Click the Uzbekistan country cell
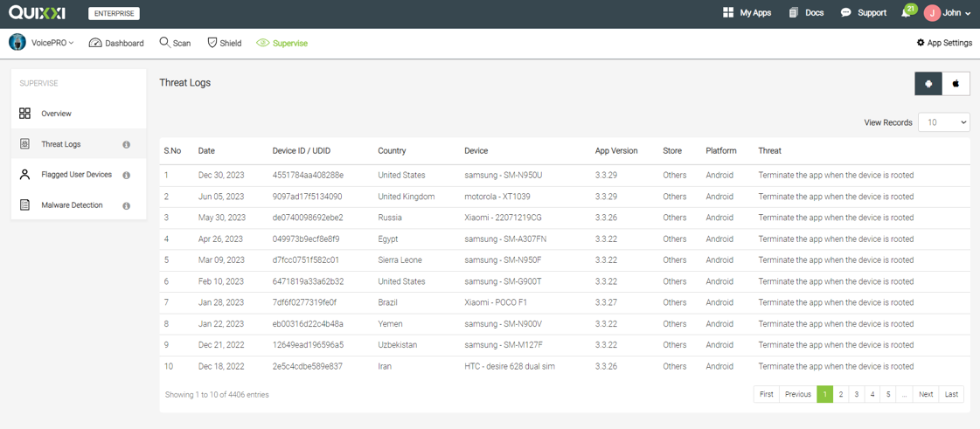 [398, 345]
